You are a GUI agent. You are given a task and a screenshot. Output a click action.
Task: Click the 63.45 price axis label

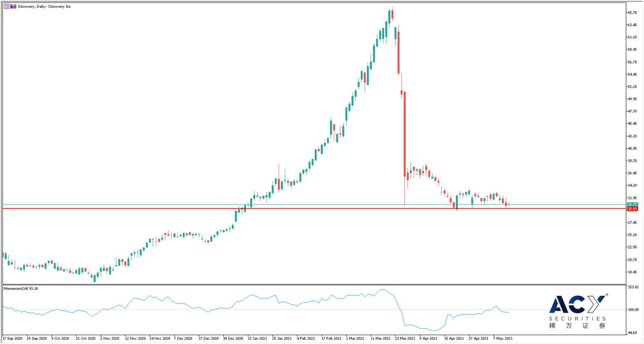(633, 25)
